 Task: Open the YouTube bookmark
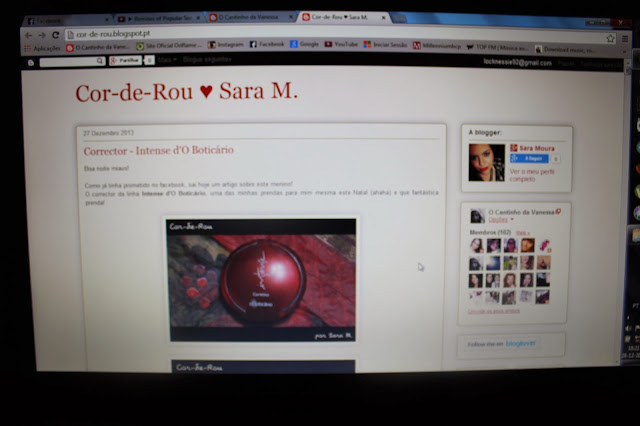click(x=341, y=44)
